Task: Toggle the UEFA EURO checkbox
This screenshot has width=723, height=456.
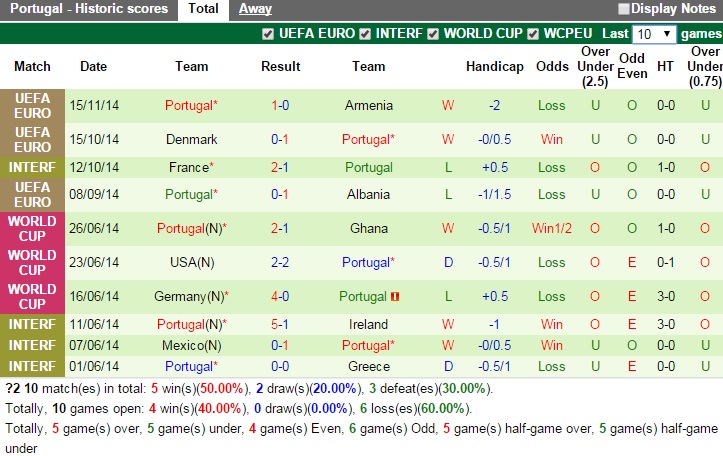Action: (268, 33)
